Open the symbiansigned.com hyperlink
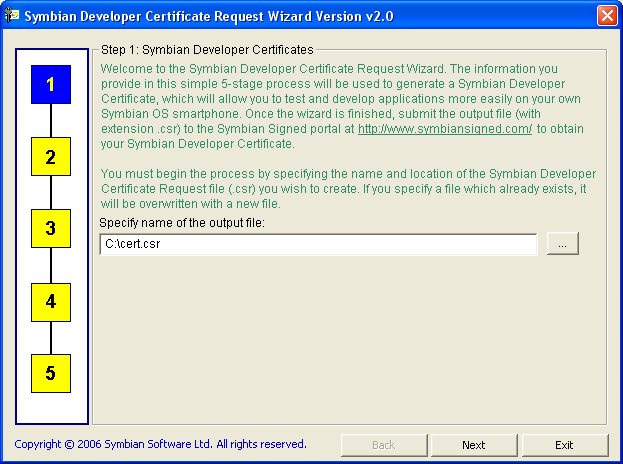Viewport: 623px width, 464px height. point(445,129)
